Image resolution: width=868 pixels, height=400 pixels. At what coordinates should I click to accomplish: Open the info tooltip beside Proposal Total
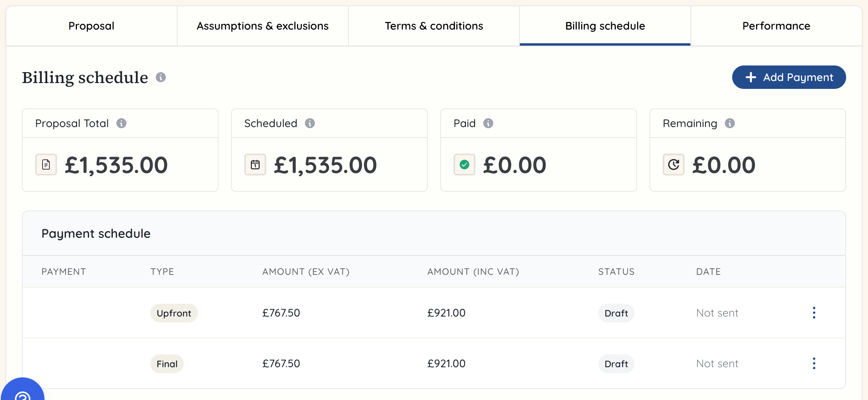click(123, 123)
